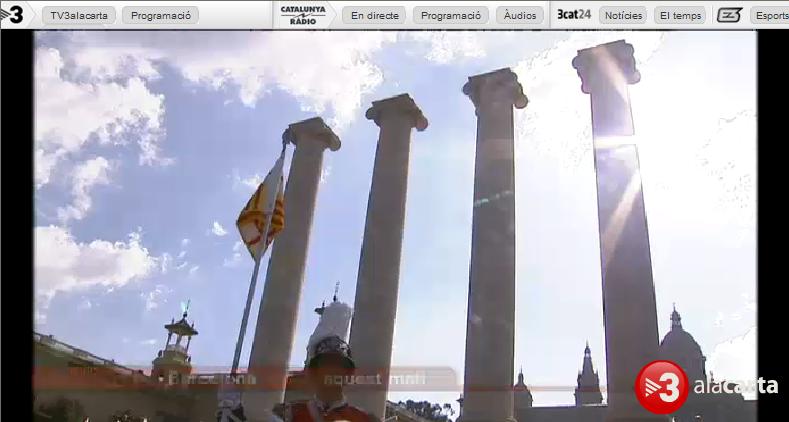Open TV3 Programació button
This screenshot has width=789, height=422.
click(161, 16)
